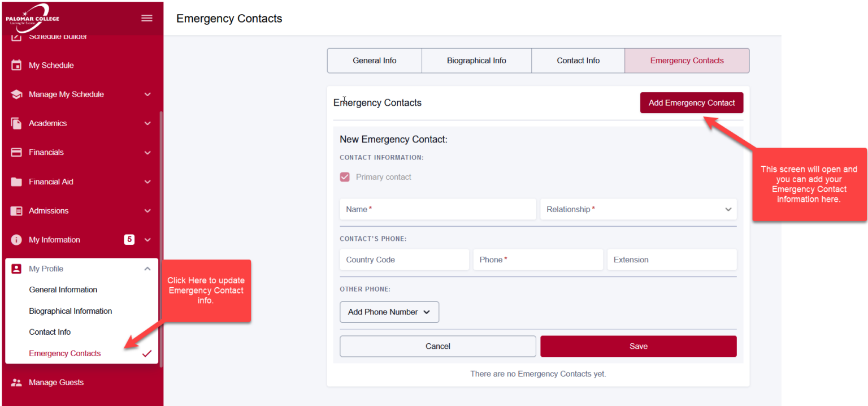Click the Save button
Viewport: 868px width, 406px height.
tap(638, 346)
